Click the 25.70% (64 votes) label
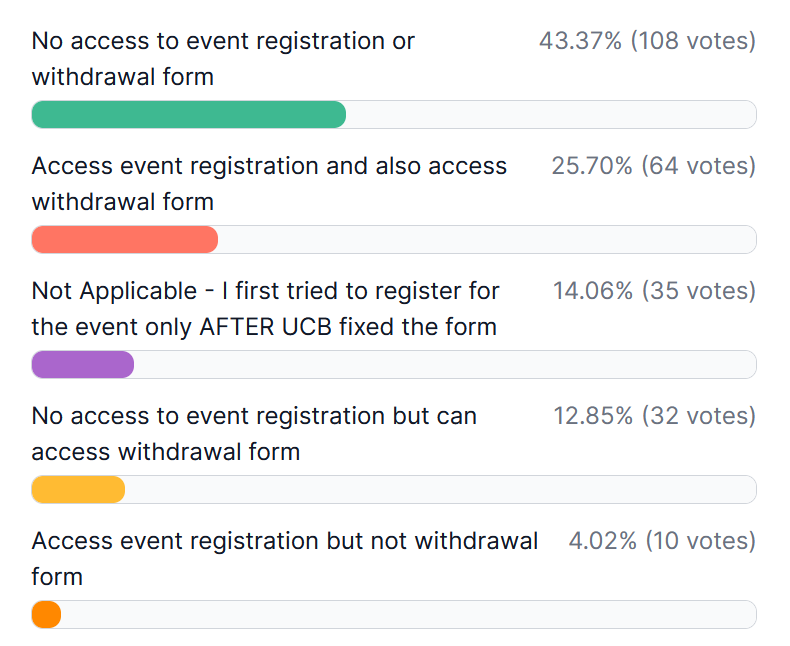Image resolution: width=790 pixels, height=646 pixels. (653, 166)
